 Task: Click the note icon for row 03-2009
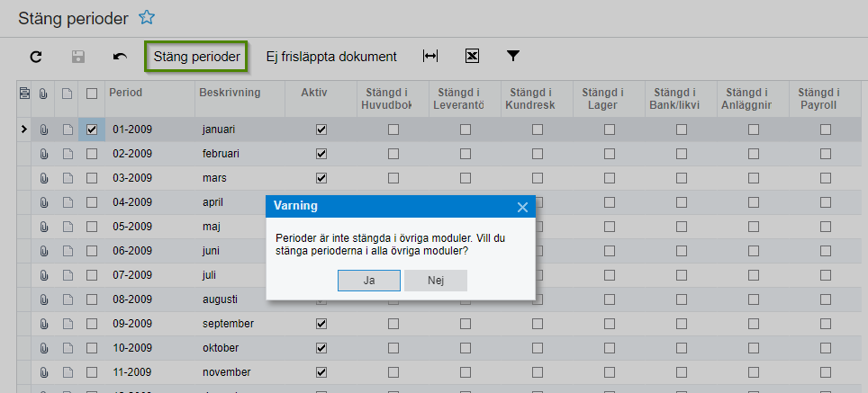[68, 178]
